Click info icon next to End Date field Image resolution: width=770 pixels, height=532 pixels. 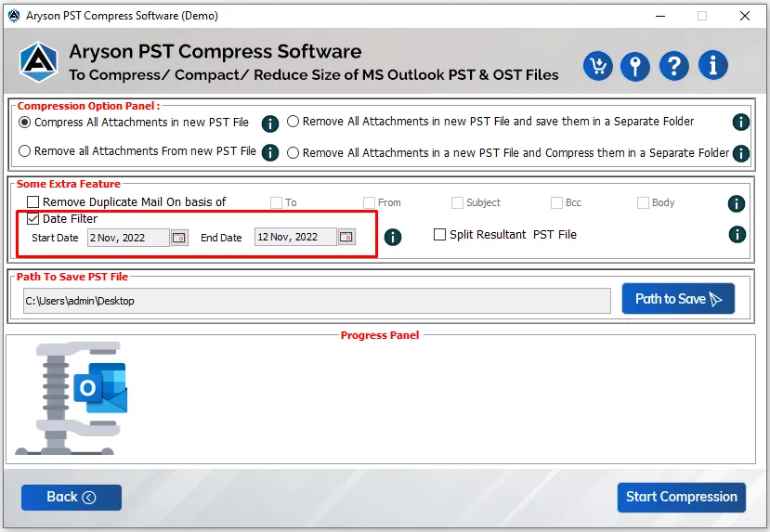coord(392,237)
